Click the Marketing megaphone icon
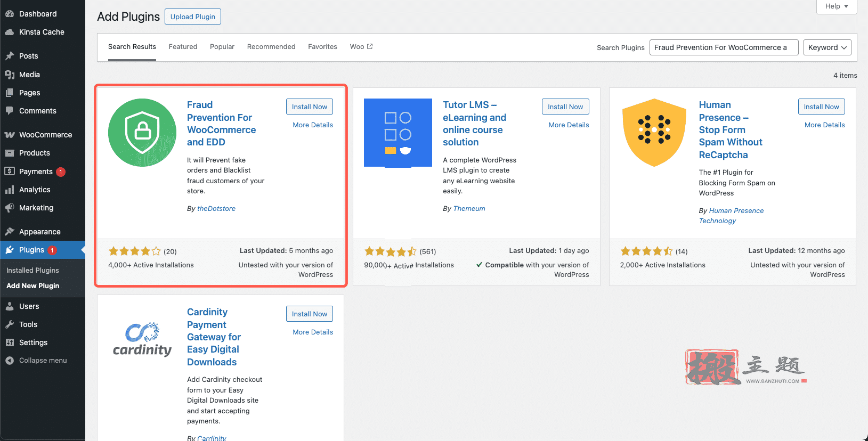This screenshot has width=868, height=441. pos(10,208)
